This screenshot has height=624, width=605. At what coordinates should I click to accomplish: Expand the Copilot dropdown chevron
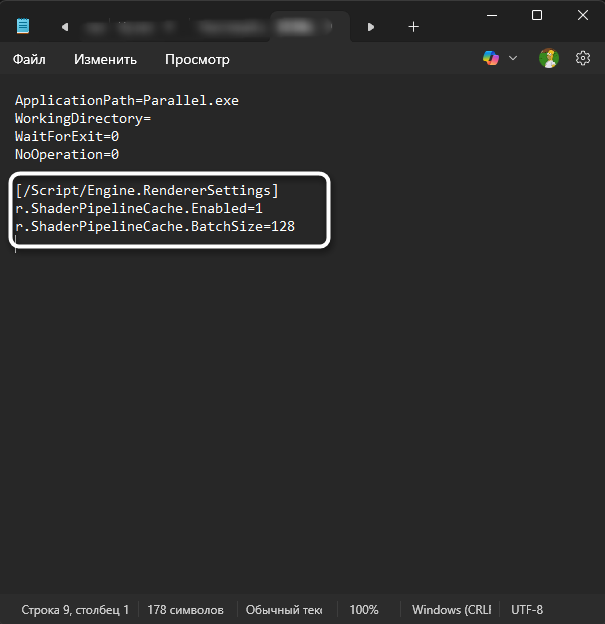tap(513, 58)
